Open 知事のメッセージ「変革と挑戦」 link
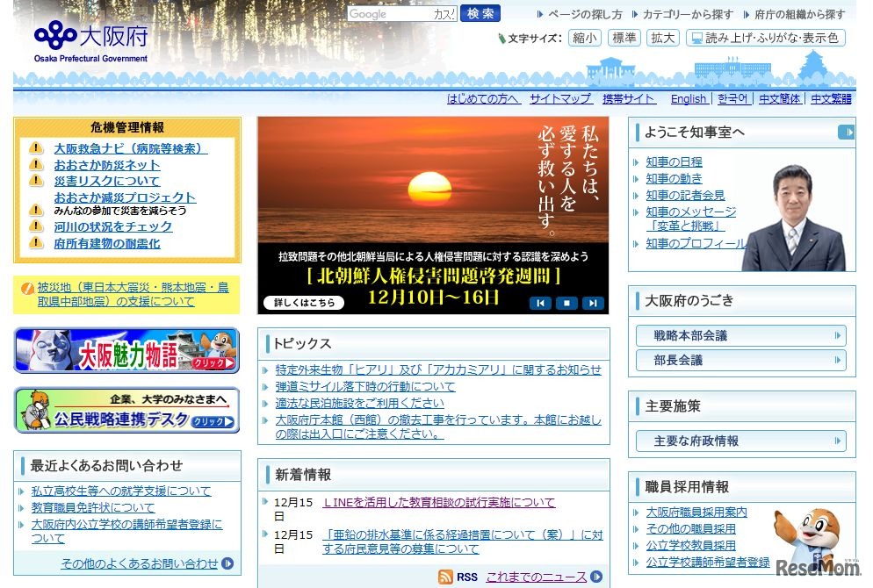 [691, 219]
